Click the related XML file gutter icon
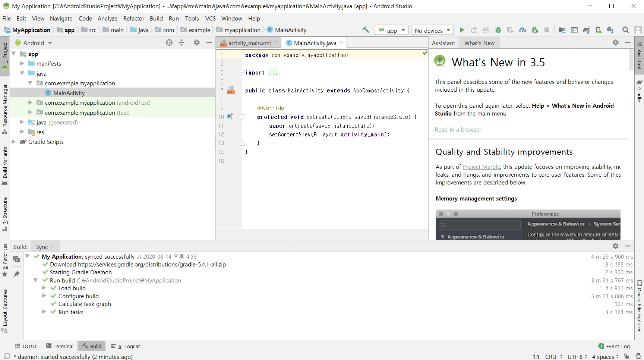Image resolution: width=644 pixels, height=360 pixels. point(231,90)
